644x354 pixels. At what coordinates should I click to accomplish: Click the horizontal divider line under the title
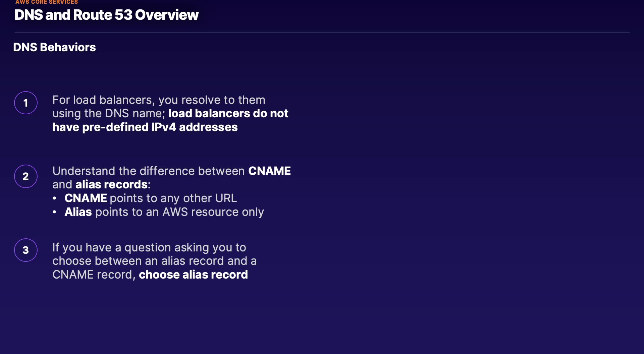point(322,33)
